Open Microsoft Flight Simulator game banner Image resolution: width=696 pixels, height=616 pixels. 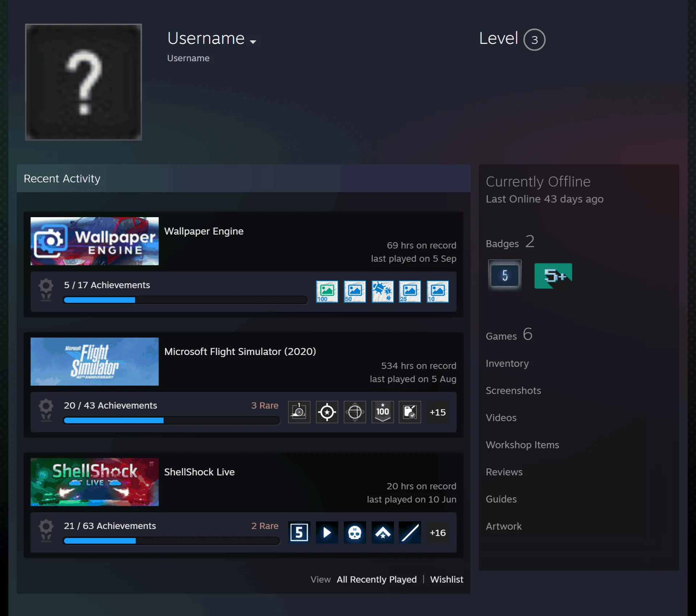pyautogui.click(x=95, y=361)
